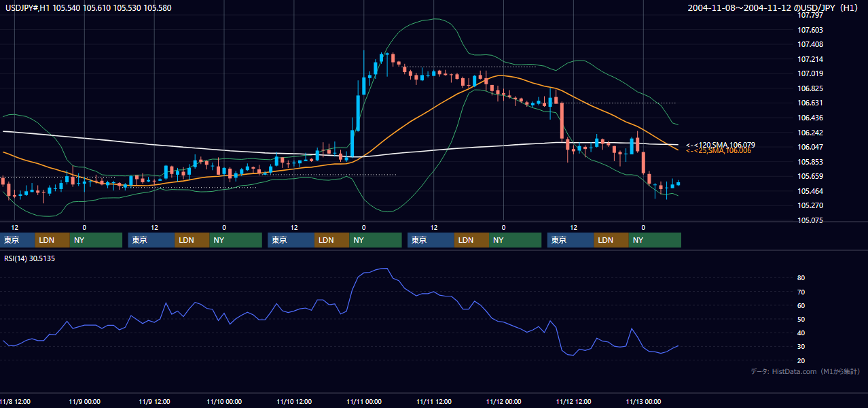Click RSI scale level 30
Image resolution: width=868 pixels, height=408 pixels.
(801, 346)
